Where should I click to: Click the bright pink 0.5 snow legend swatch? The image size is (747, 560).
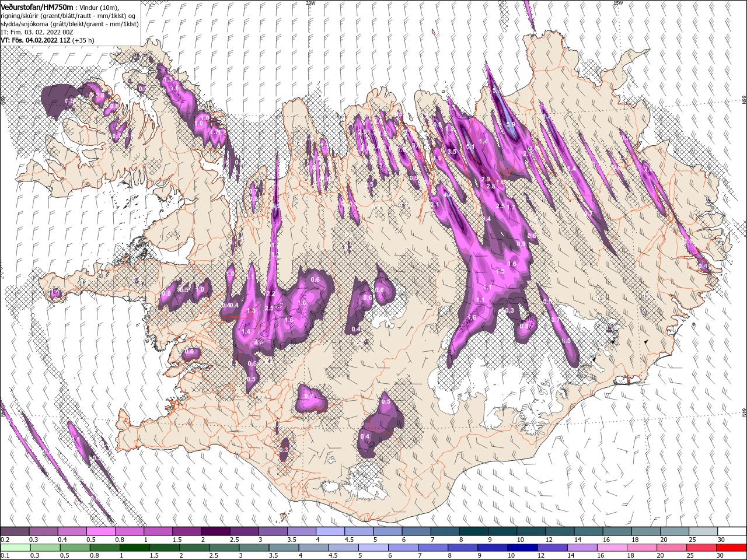coord(100,531)
